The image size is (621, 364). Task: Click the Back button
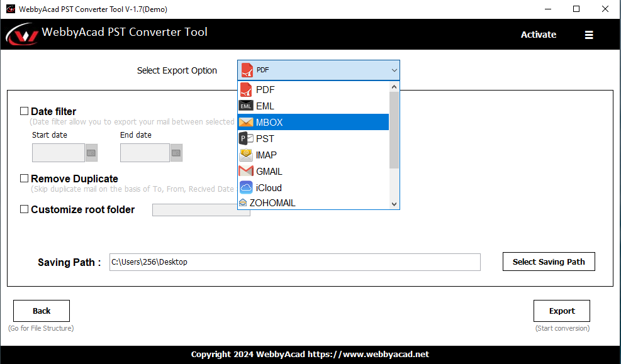tap(42, 311)
